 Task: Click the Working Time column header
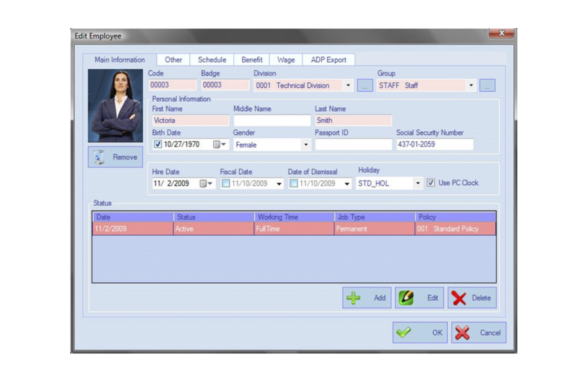294,217
